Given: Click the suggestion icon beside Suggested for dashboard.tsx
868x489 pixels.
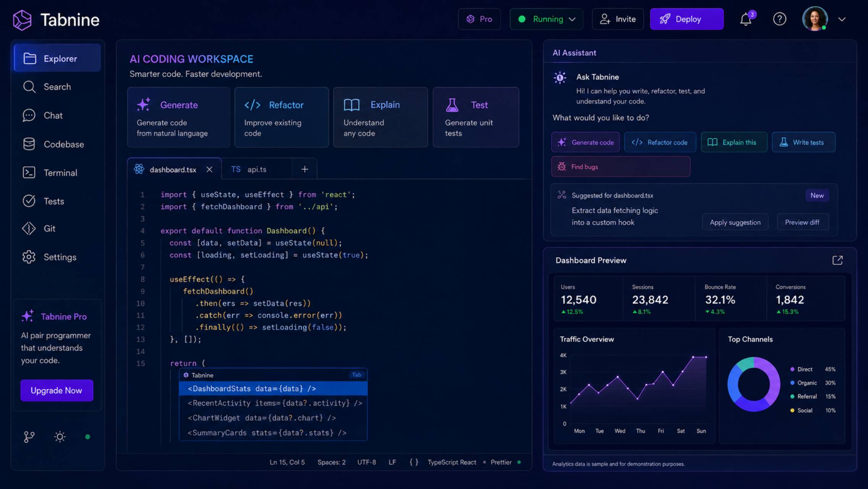Looking at the screenshot, I should click(x=562, y=195).
